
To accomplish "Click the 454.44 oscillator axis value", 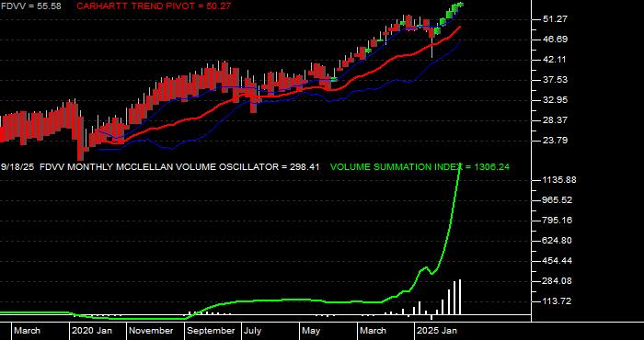I will 558,261.
